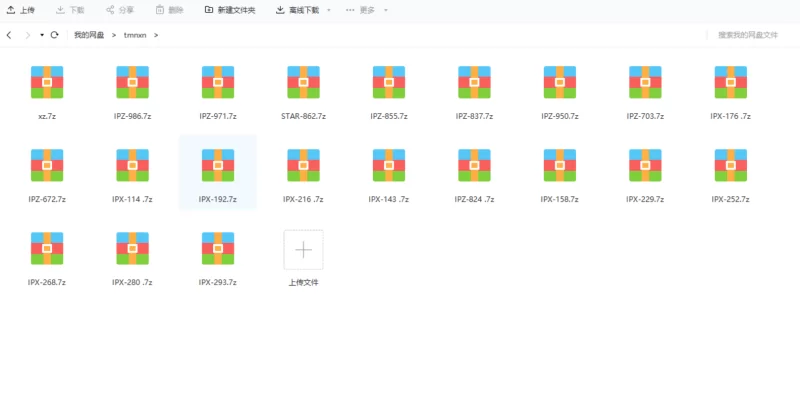
Task: Select the IPZ-855.7z archive icon
Action: [389, 82]
